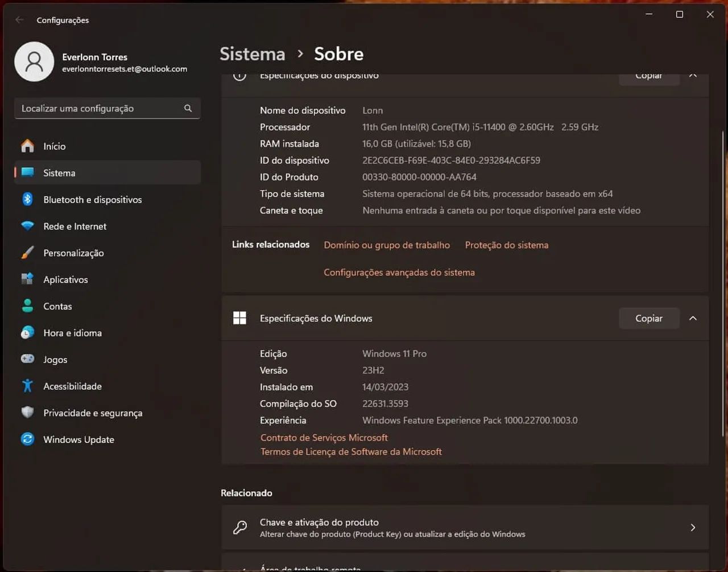The height and width of the screenshot is (572, 728).
Task: Copy the device specifications
Action: [x=649, y=79]
